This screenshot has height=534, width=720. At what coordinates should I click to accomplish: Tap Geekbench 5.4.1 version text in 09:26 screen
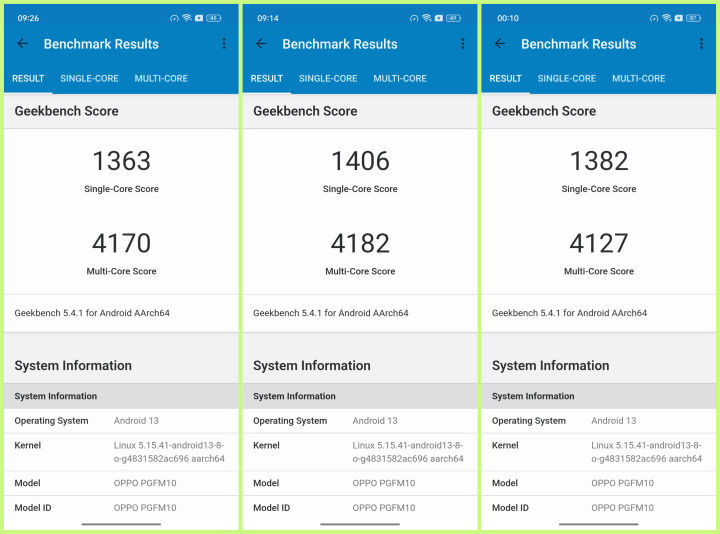pyautogui.click(x=92, y=313)
